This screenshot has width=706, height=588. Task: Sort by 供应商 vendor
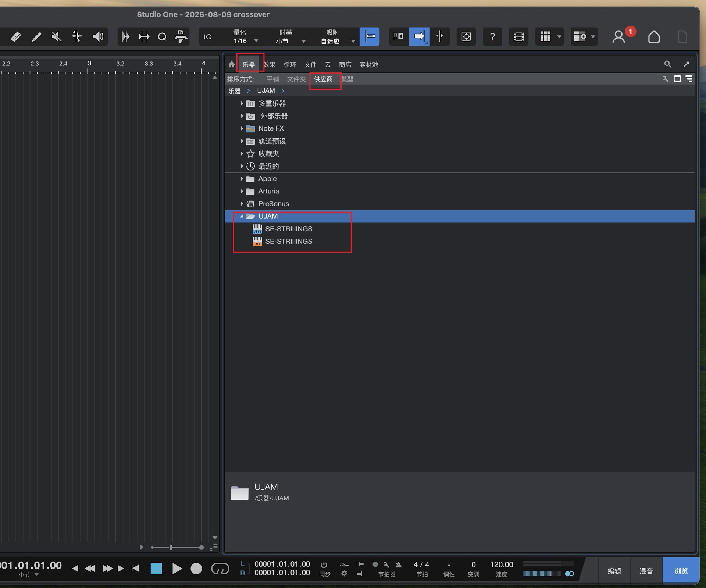coord(323,79)
